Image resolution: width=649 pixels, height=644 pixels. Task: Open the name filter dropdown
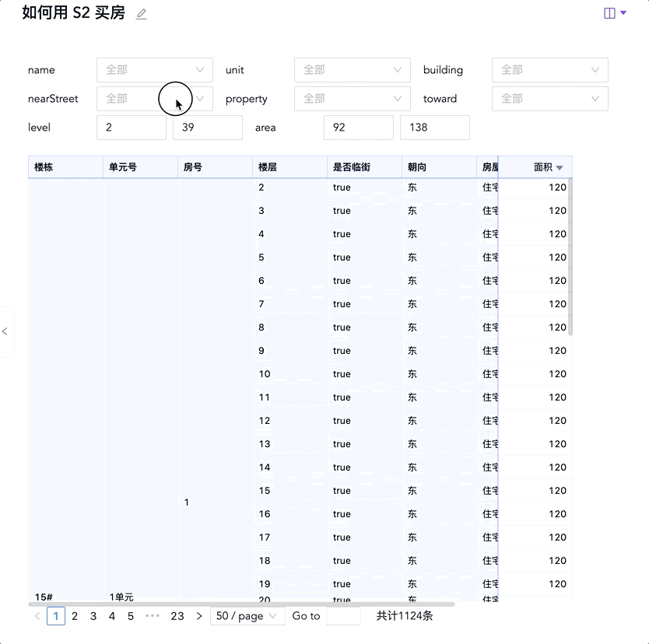click(155, 70)
